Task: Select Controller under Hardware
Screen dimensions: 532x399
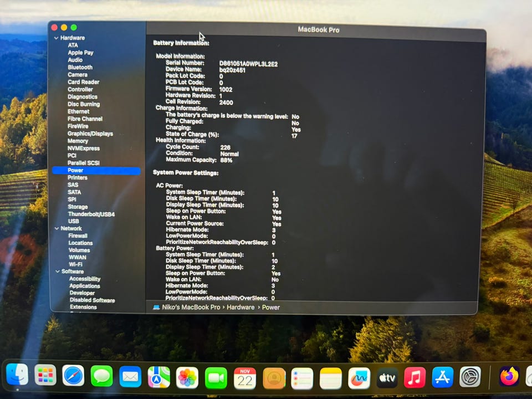Action: point(80,89)
